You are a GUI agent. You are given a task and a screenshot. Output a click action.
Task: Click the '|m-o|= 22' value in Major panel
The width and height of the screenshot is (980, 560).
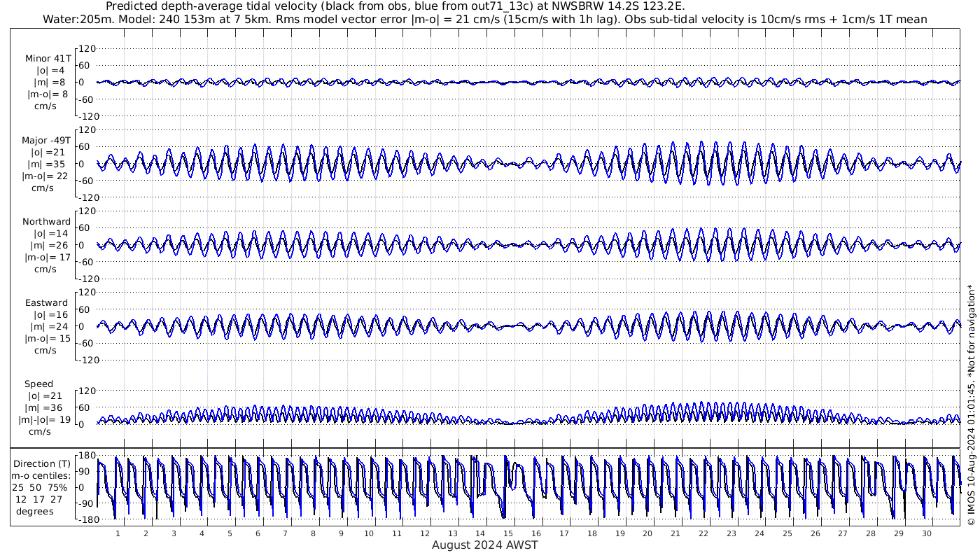[45, 176]
